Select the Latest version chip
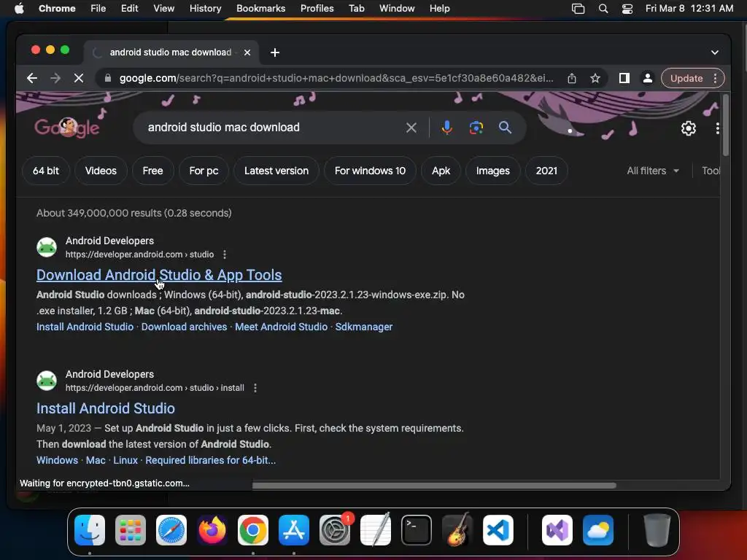 [276, 171]
